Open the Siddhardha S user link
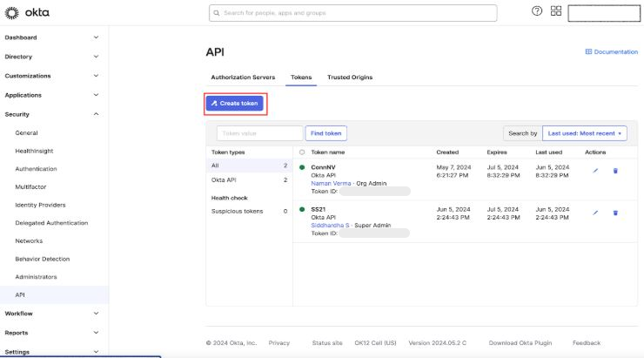 click(330, 226)
